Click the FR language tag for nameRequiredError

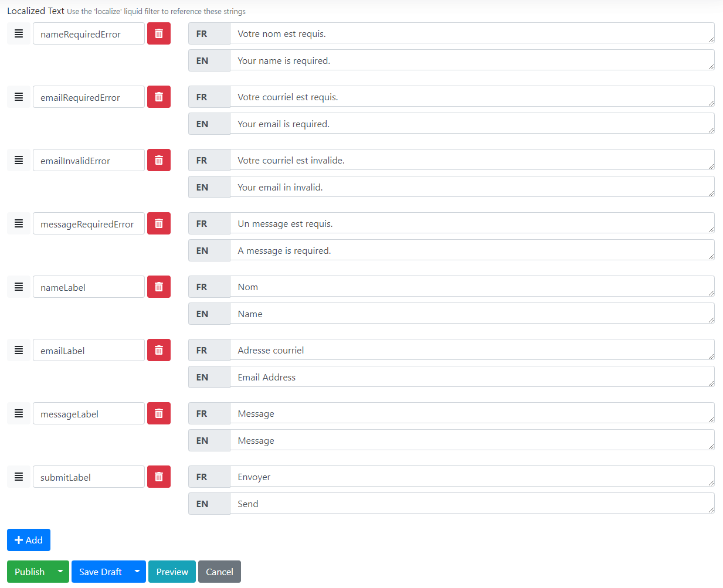coord(209,33)
